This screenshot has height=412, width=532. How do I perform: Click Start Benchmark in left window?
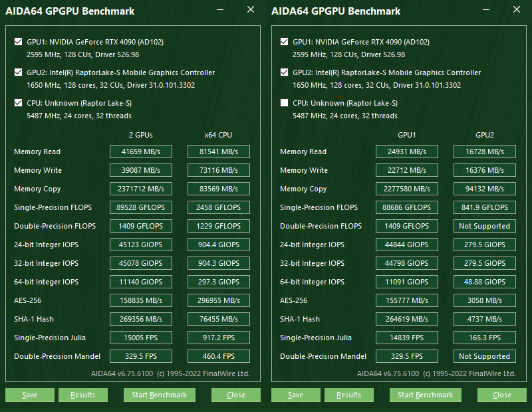(x=160, y=395)
